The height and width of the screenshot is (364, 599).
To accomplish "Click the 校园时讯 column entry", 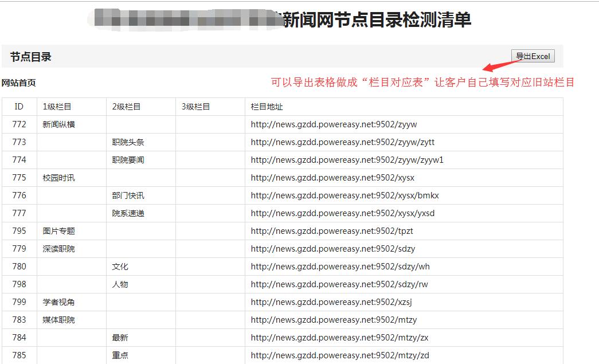I will (58, 178).
